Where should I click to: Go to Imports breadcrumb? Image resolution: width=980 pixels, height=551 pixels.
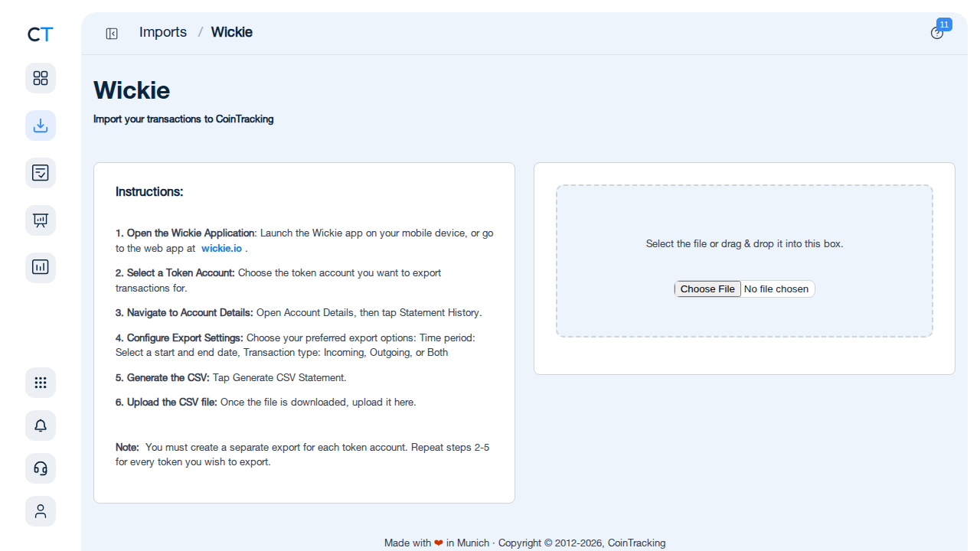tap(163, 32)
